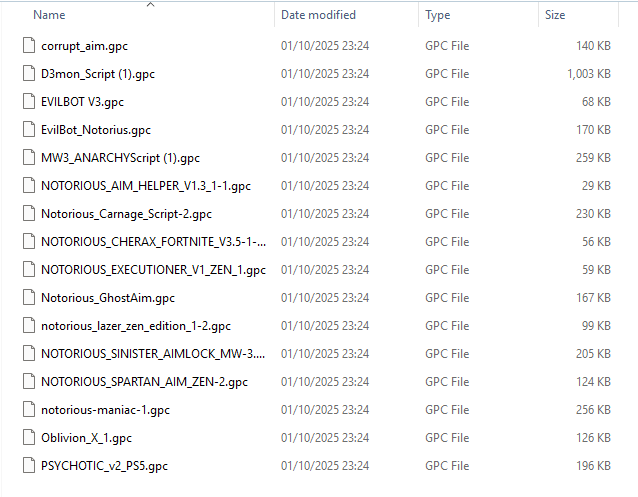The width and height of the screenshot is (638, 497).
Task: Select the file name NOTORIOUS_CHERAX_FORTNITE_V3.5-1
Action: point(153,242)
